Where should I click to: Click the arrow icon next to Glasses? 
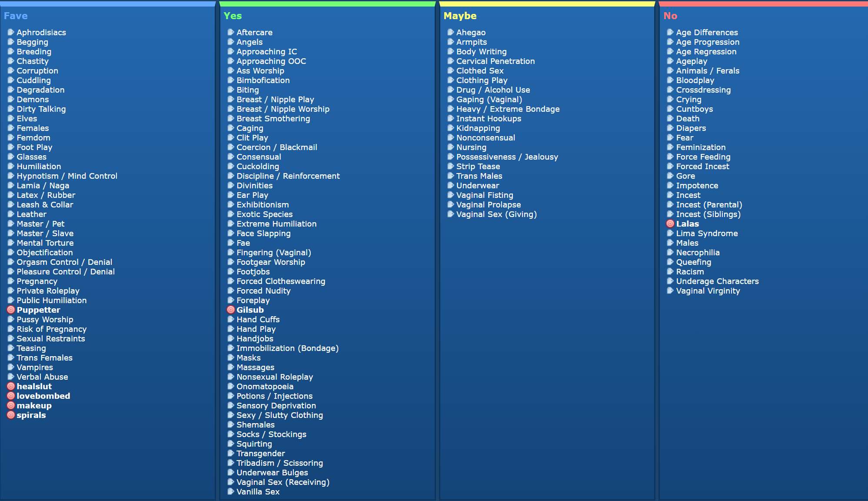11,157
